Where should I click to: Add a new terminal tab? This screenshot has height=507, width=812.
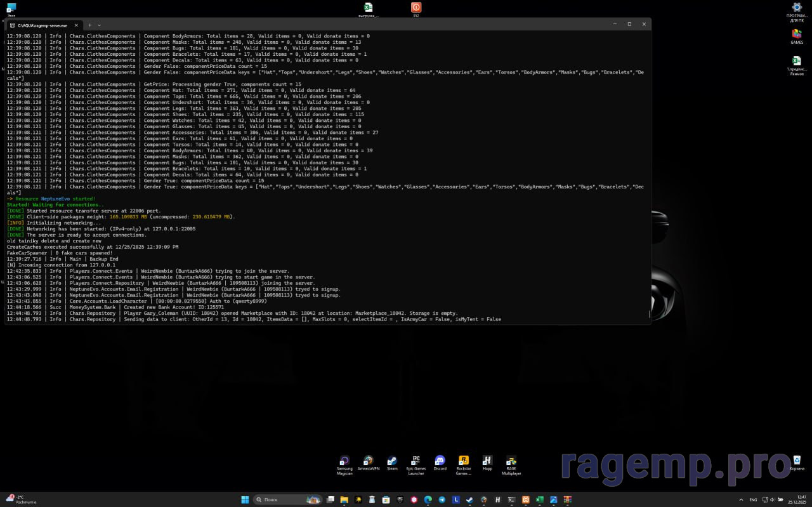click(x=89, y=25)
